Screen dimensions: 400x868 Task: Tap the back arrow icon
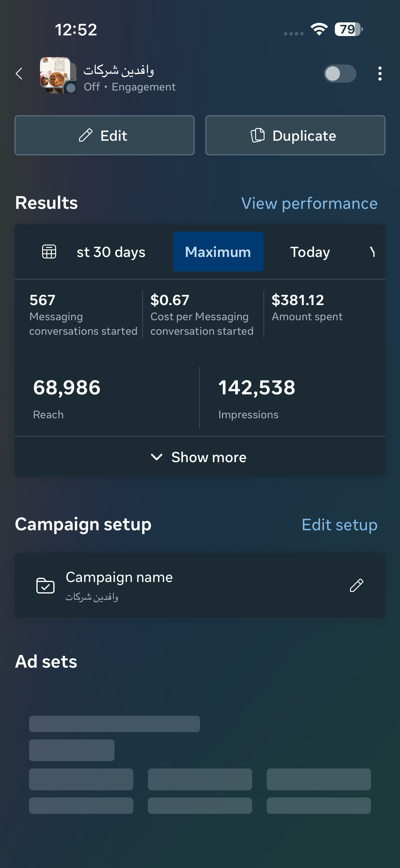click(x=19, y=74)
